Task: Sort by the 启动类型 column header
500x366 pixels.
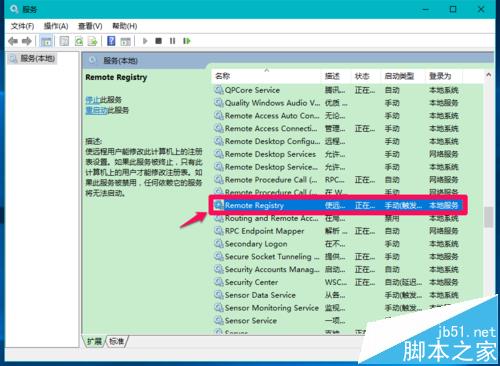Action: point(403,76)
